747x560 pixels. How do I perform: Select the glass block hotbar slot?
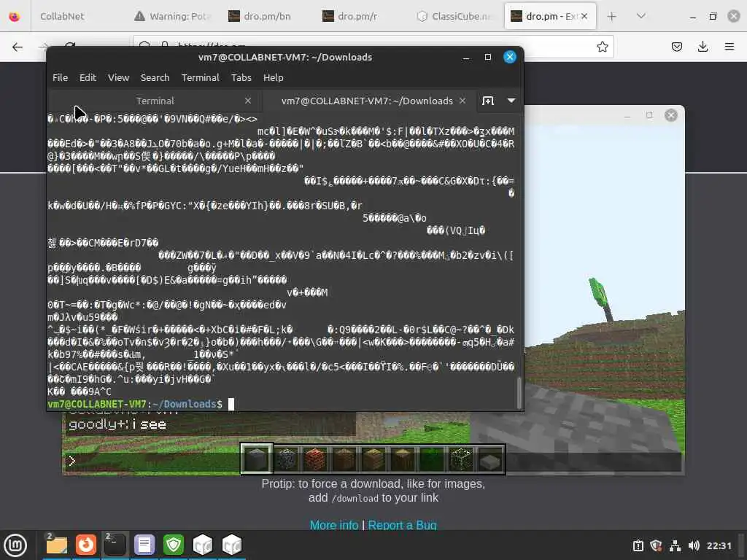point(461,459)
